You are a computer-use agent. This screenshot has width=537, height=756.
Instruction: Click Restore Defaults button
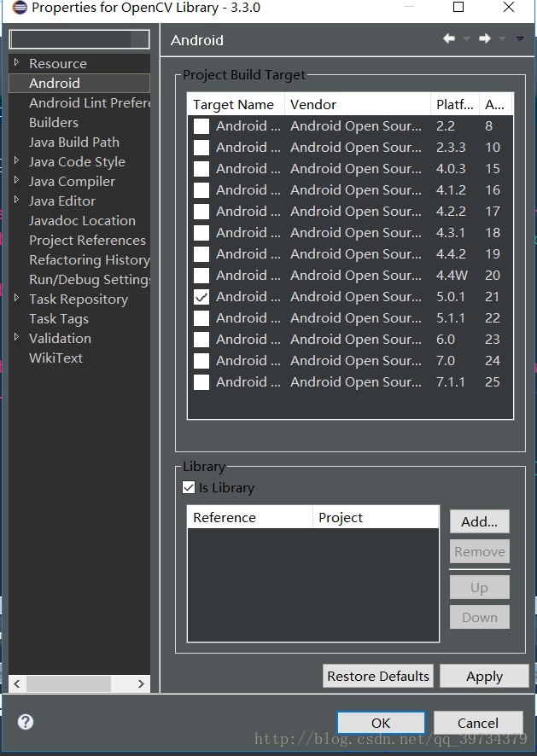pos(378,676)
